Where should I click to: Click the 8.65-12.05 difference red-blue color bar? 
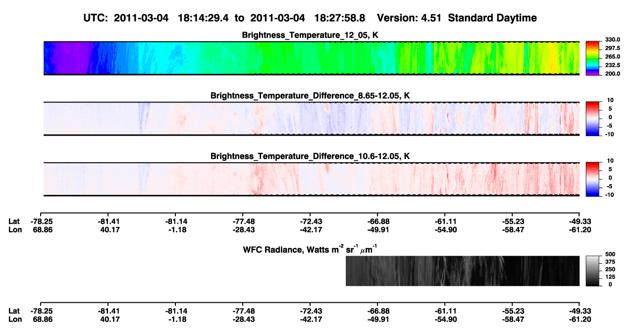(593, 118)
